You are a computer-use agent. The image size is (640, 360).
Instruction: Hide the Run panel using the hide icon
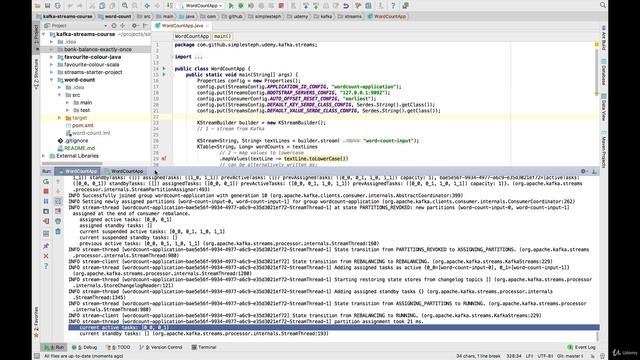click(594, 171)
